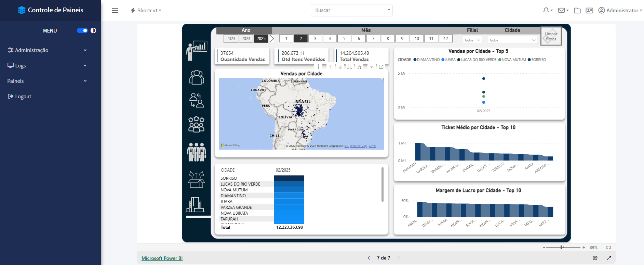Open the buildings icon in report sidebar
Image resolution: width=644 pixels, height=265 pixels.
tap(196, 205)
